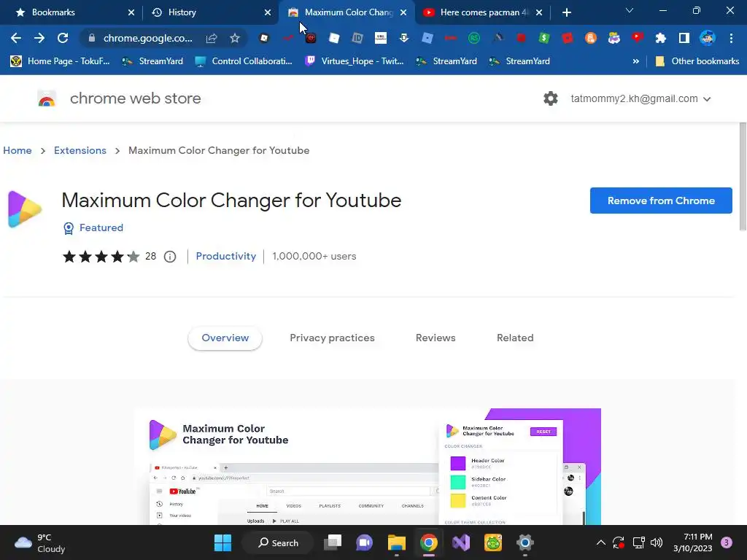The height and width of the screenshot is (560, 747).
Task: Reload the current page
Action: coord(63,38)
